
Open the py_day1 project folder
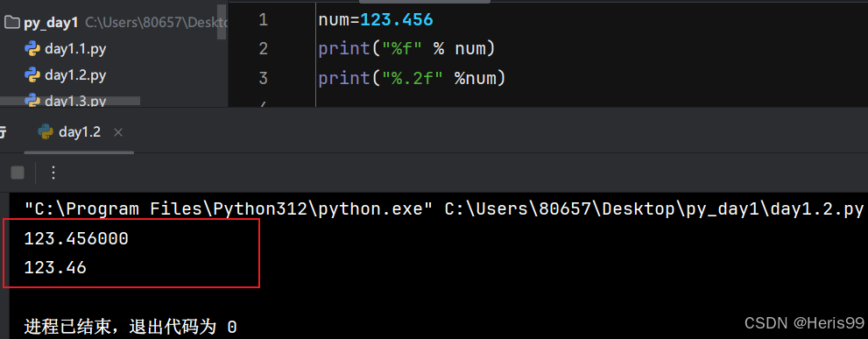pyautogui.click(x=51, y=23)
